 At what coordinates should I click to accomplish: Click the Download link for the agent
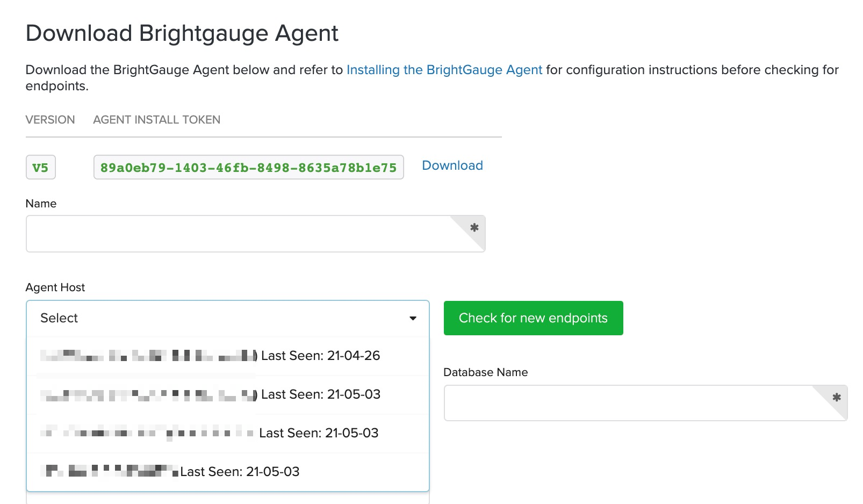point(452,165)
